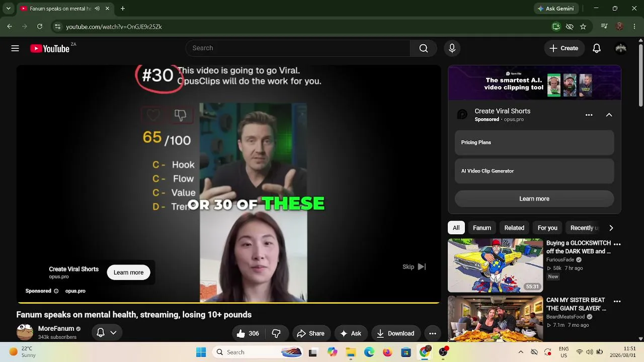
Task: Click the ad info icon beside Sponsored
Action: [x=56, y=291]
